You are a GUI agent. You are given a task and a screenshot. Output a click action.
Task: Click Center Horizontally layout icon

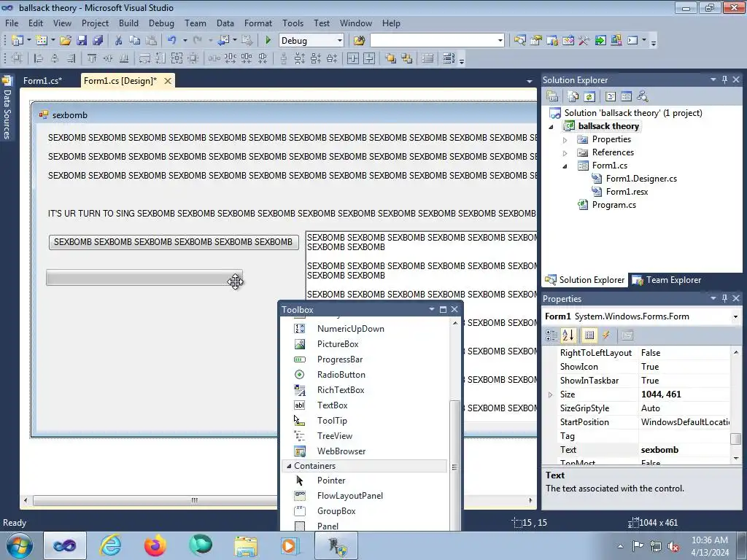353,58
